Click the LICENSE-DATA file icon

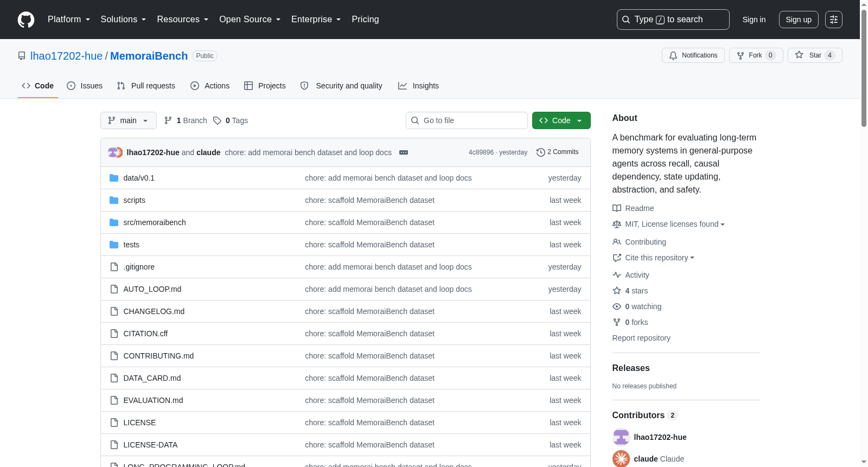pyautogui.click(x=114, y=445)
